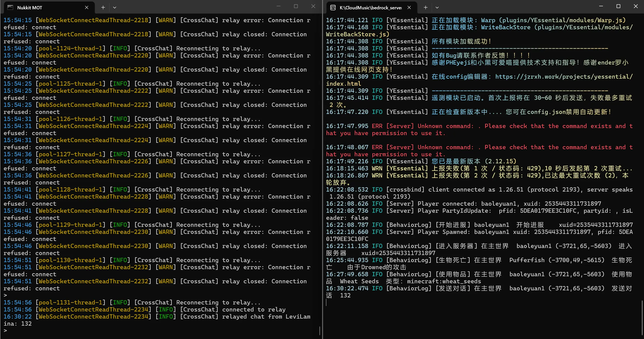Click the terminal icon on the Nukkit MOT tab
The width and height of the screenshot is (644, 339).
(10, 8)
